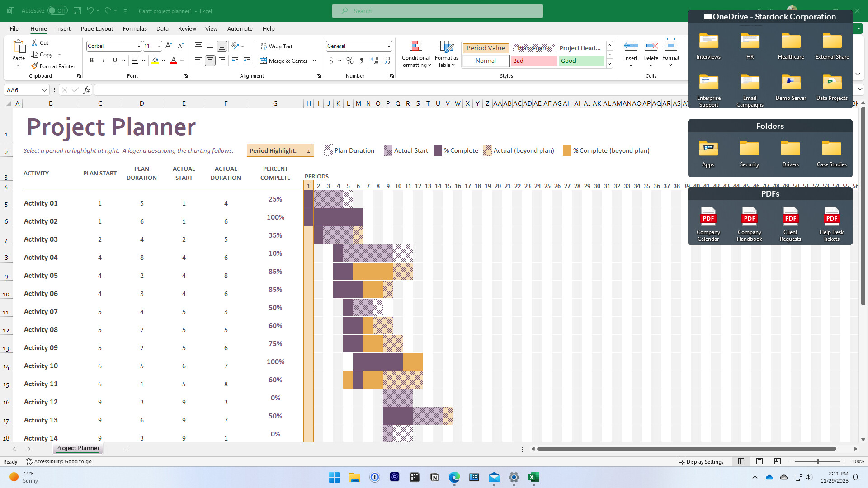Adjust the zoom slider
This screenshot has width=868, height=488.
[818, 461]
